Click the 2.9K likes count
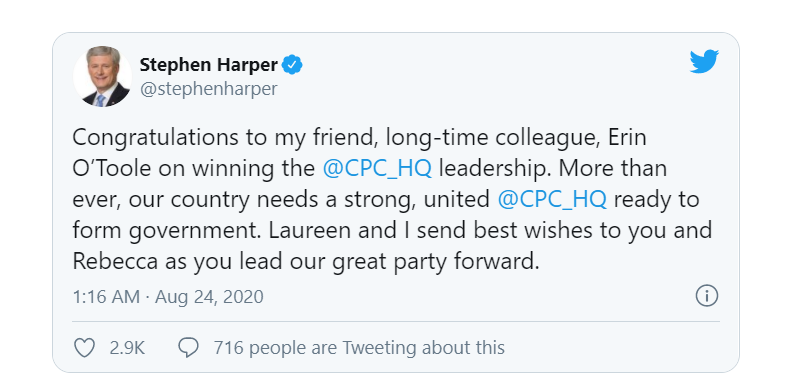The width and height of the screenshot is (801, 392). [x=127, y=348]
